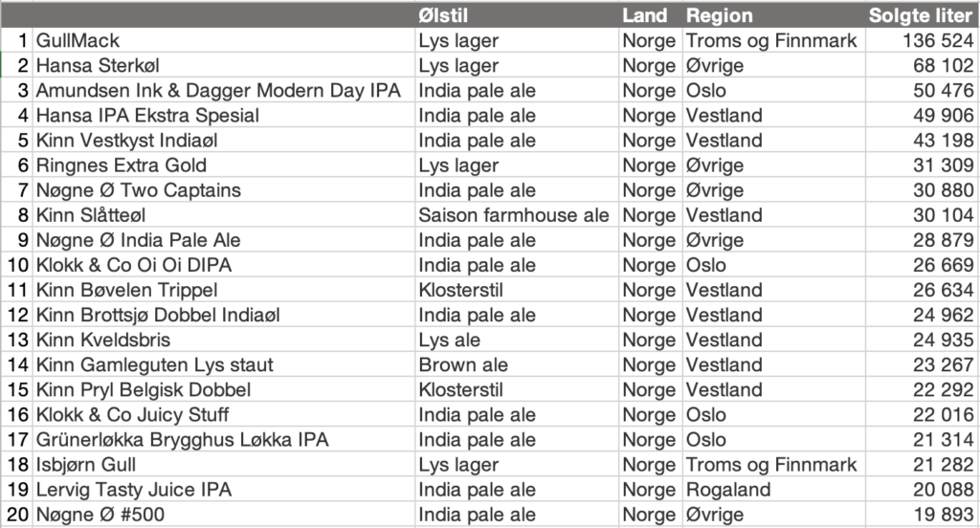Click Amundsen Ink & Dagger Modern Day IPA
The height and width of the screenshot is (528, 980).
point(218,91)
